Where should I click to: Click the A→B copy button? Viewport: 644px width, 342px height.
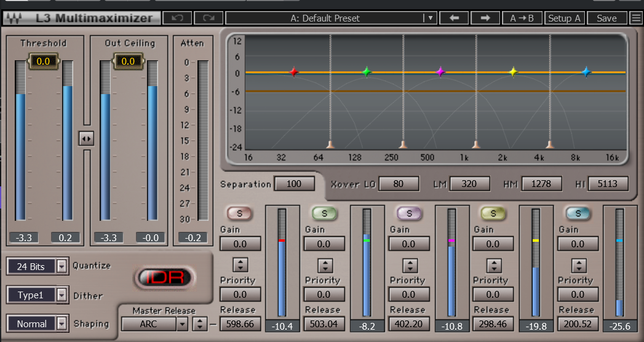pos(522,18)
